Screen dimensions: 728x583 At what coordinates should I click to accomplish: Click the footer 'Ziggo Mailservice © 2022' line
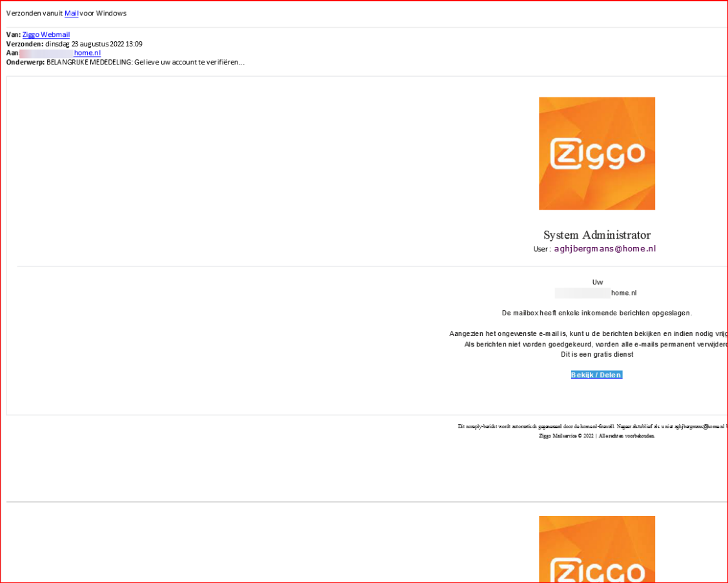[x=597, y=436]
